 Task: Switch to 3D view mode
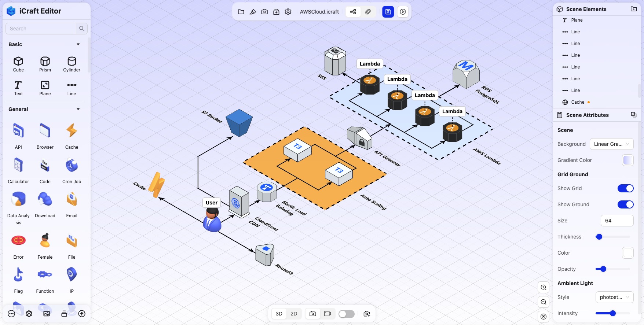click(279, 314)
